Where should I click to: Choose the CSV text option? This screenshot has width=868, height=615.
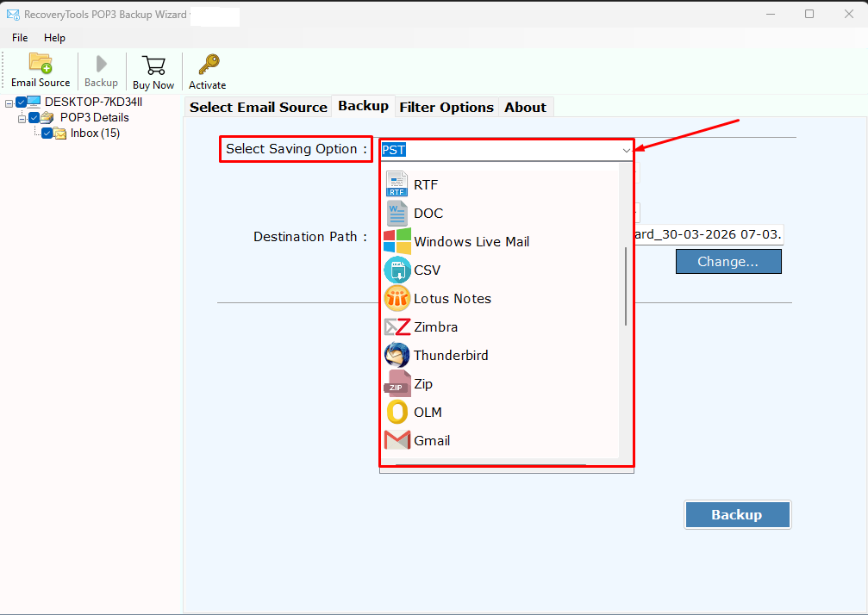427,270
